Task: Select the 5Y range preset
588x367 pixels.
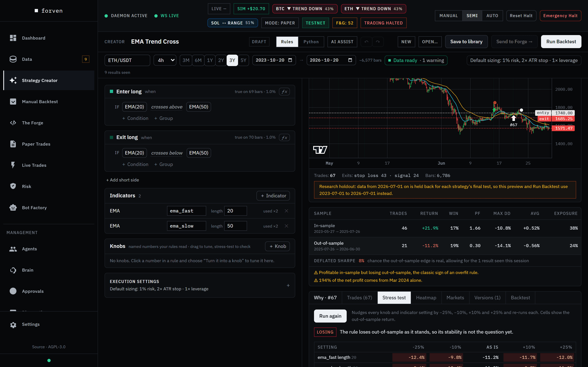Action: click(243, 60)
